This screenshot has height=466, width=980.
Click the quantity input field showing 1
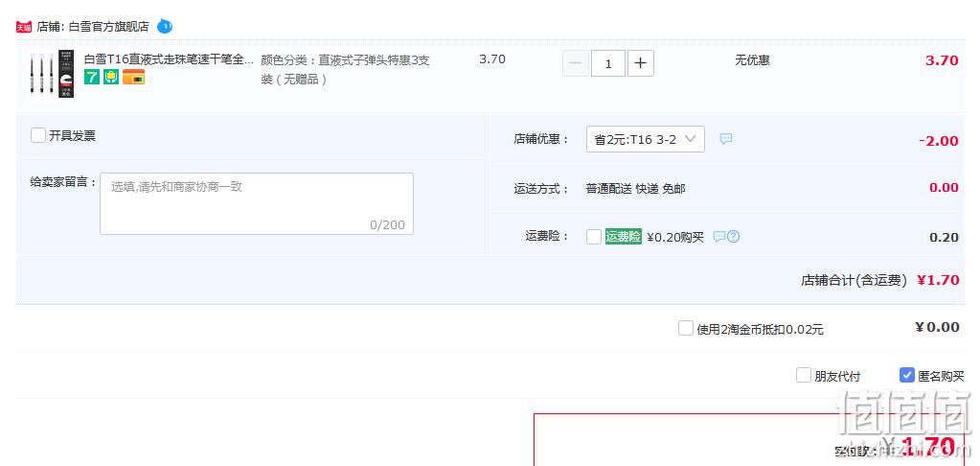click(608, 63)
